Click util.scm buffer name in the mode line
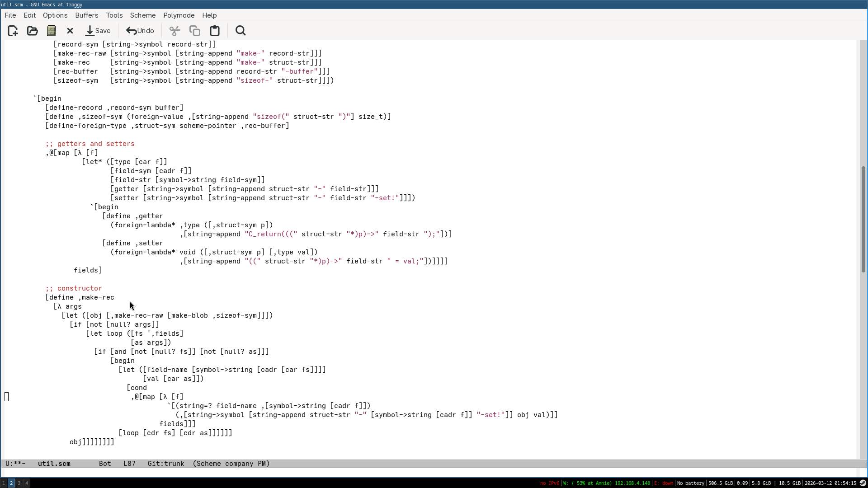The width and height of the screenshot is (868, 488). [x=54, y=464]
